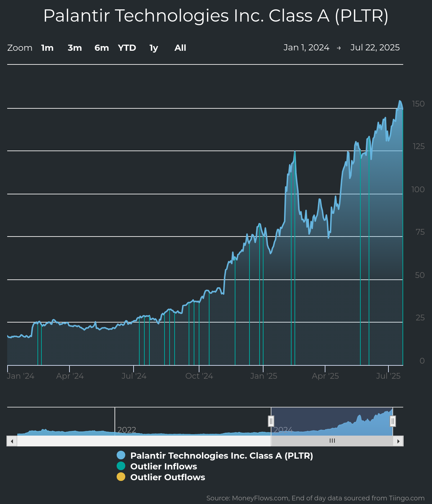Click the Source MoneyFlows.com credit text
This screenshot has width=432, height=504.
coord(315,498)
